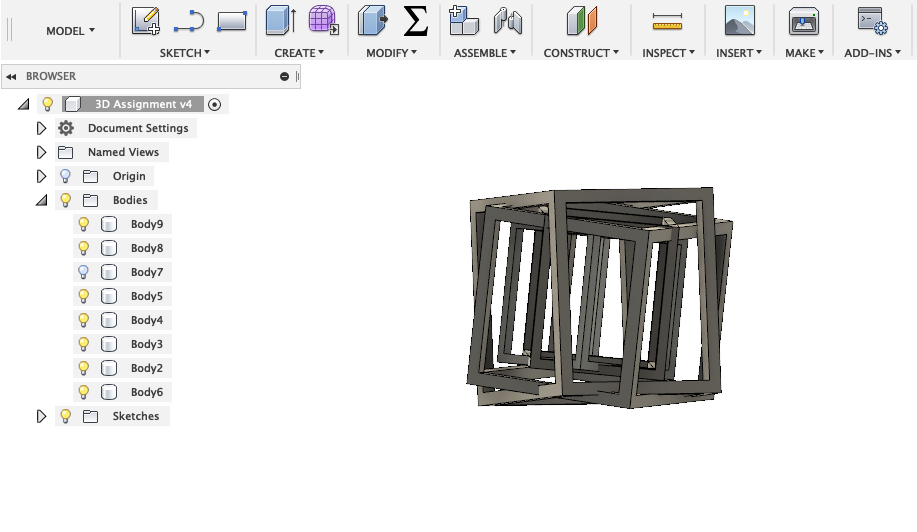Expand Sketches node

coord(41,416)
